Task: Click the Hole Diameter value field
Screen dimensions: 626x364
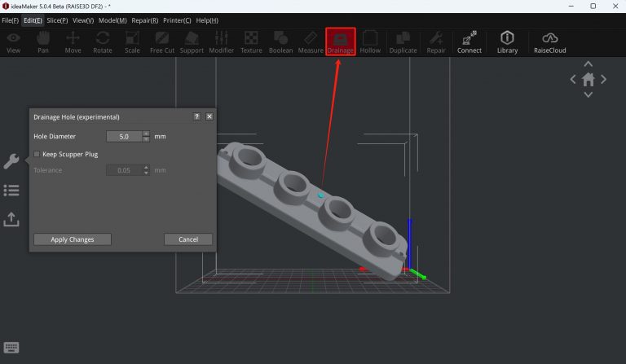Action: pyautogui.click(x=124, y=136)
